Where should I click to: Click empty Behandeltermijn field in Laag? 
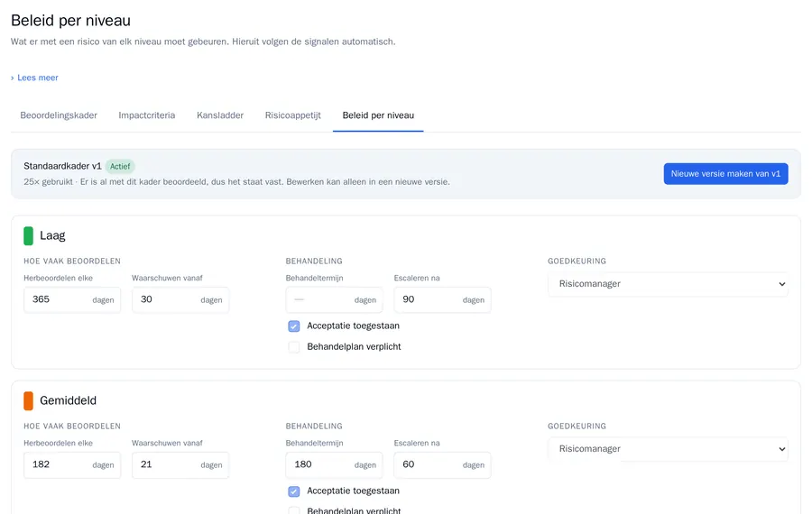[334, 299]
